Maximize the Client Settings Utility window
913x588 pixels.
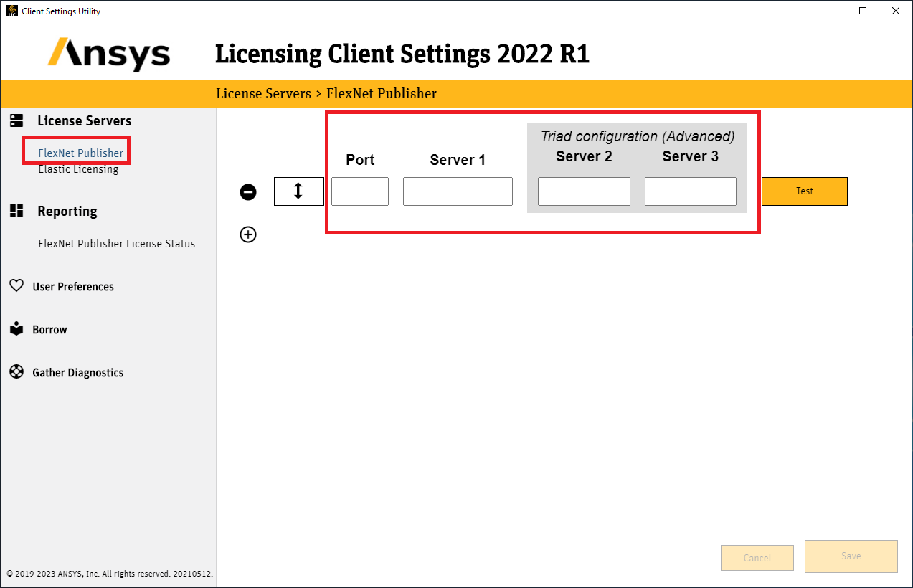click(863, 11)
